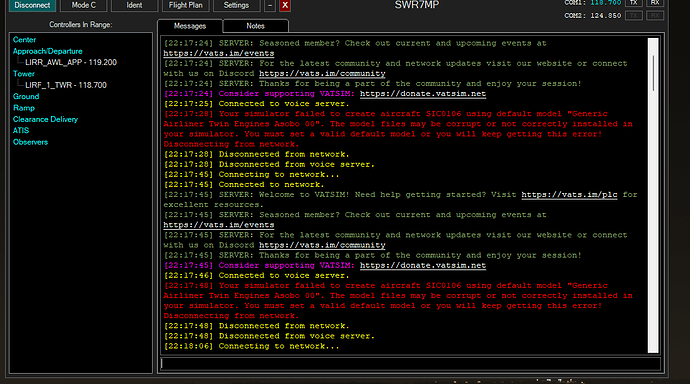
Task: Toggle COM1 RX button
Action: pos(655,3)
